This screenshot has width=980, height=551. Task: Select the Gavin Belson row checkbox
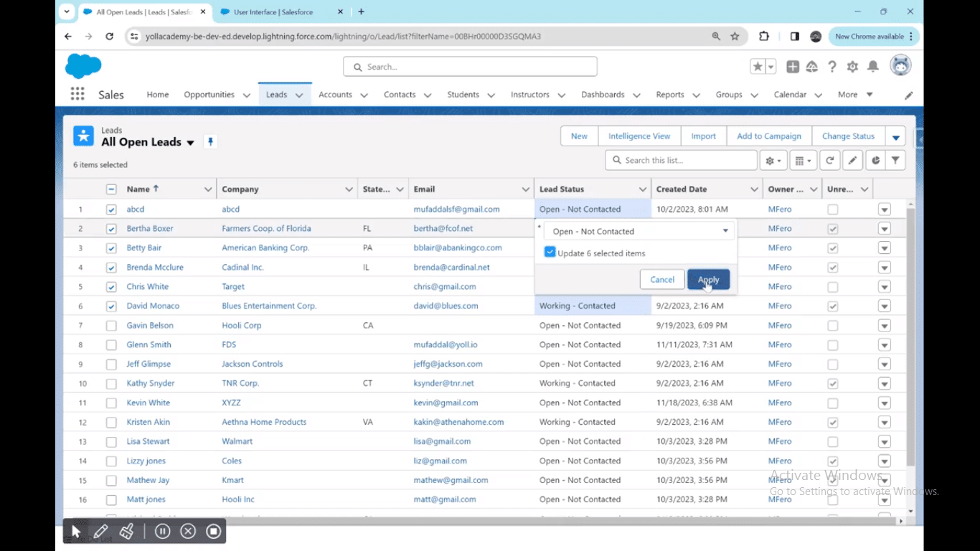pyautogui.click(x=111, y=326)
